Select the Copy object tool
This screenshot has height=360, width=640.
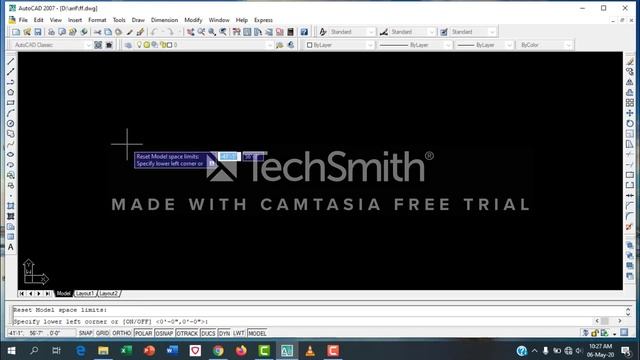coord(630,72)
